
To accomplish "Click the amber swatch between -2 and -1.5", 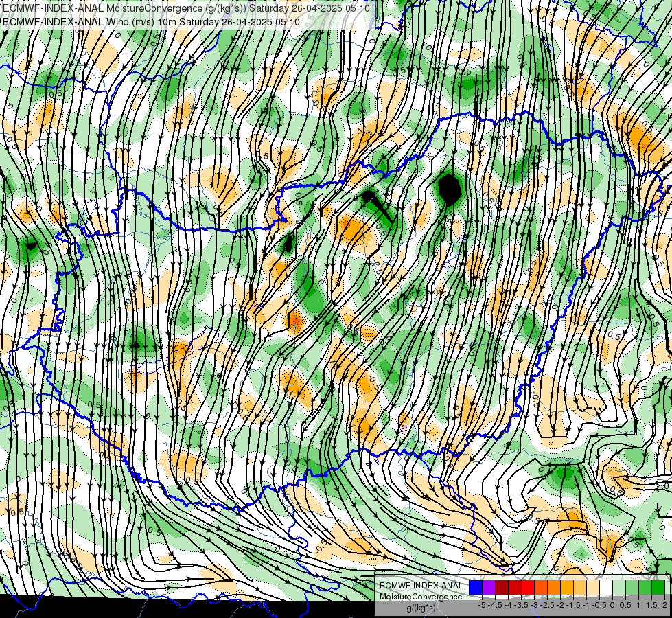I will 567,587.
